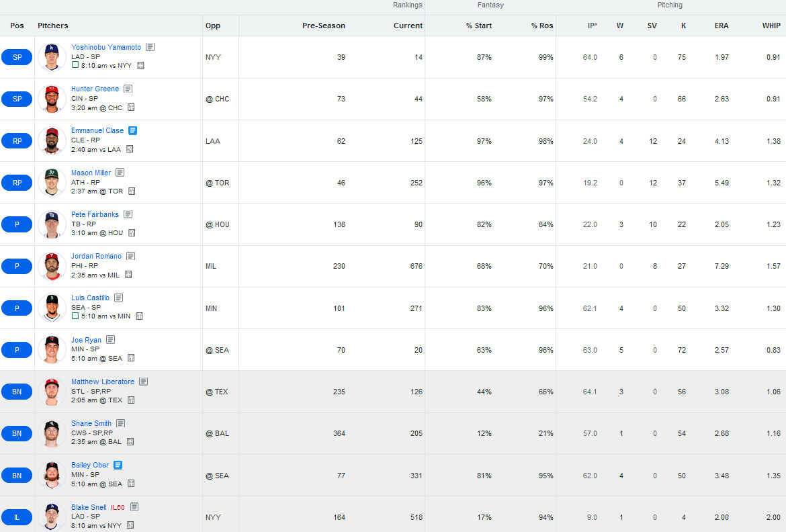Viewport: 786px width, 532px height.
Task: Open player notes icon for Luis Castillo
Action: point(118,298)
